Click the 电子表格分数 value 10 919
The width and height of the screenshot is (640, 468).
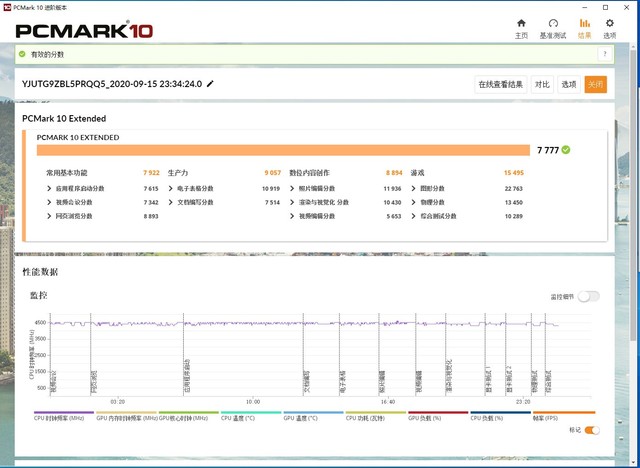click(x=271, y=189)
